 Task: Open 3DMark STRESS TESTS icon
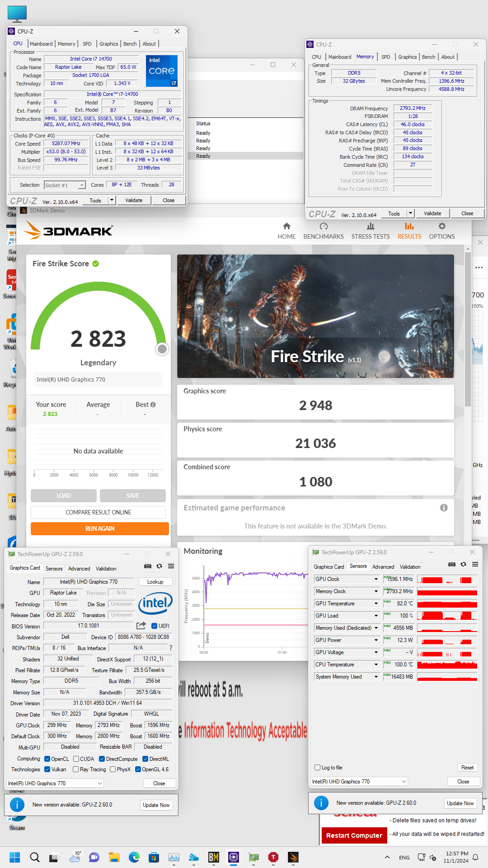coord(371,226)
